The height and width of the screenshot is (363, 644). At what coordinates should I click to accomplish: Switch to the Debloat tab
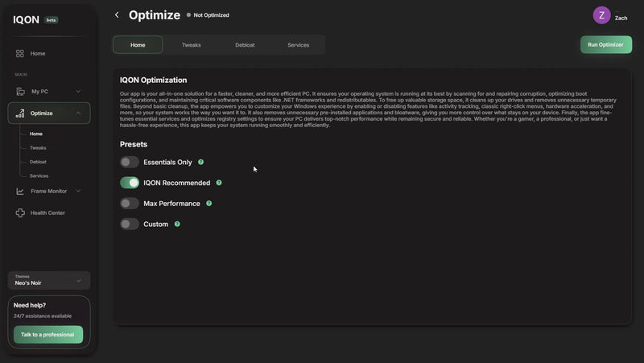245,45
